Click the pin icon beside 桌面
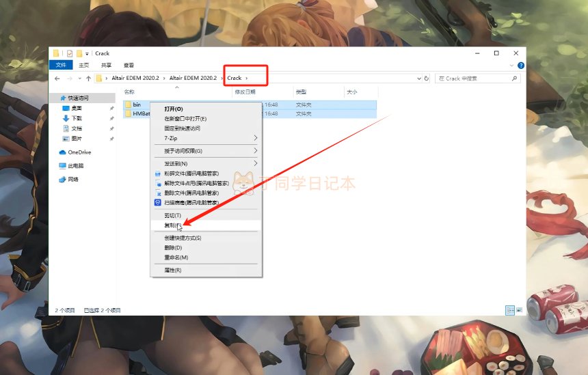 [111, 109]
